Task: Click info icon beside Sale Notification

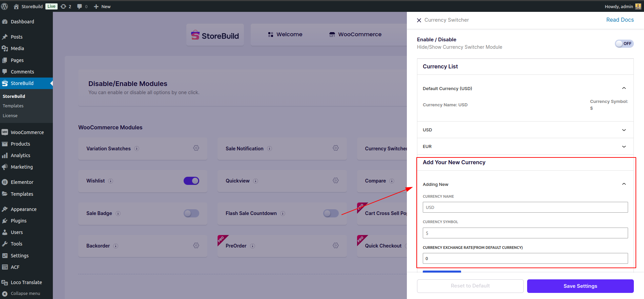Action: pyautogui.click(x=270, y=149)
